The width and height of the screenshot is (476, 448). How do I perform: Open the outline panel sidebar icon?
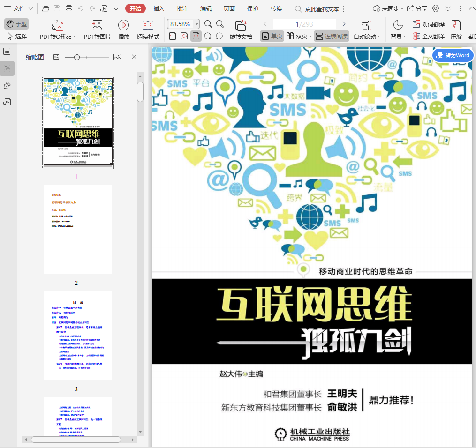click(x=7, y=51)
